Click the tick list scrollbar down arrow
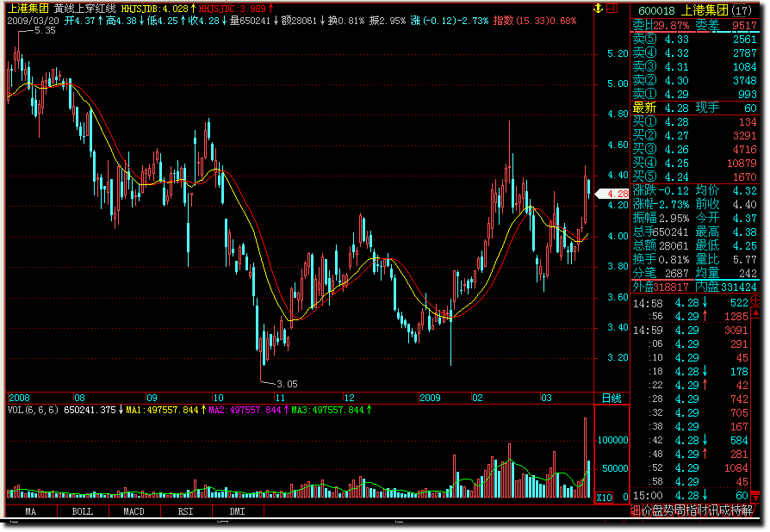 click(755, 498)
